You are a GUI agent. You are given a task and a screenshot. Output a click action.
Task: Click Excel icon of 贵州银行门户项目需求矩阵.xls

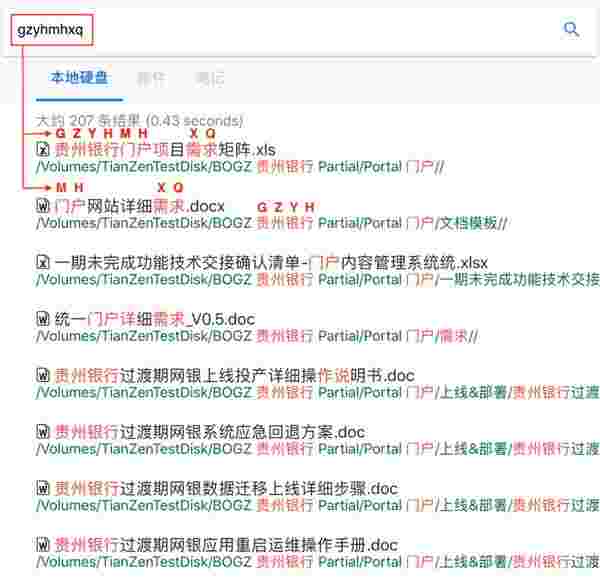(x=43, y=150)
